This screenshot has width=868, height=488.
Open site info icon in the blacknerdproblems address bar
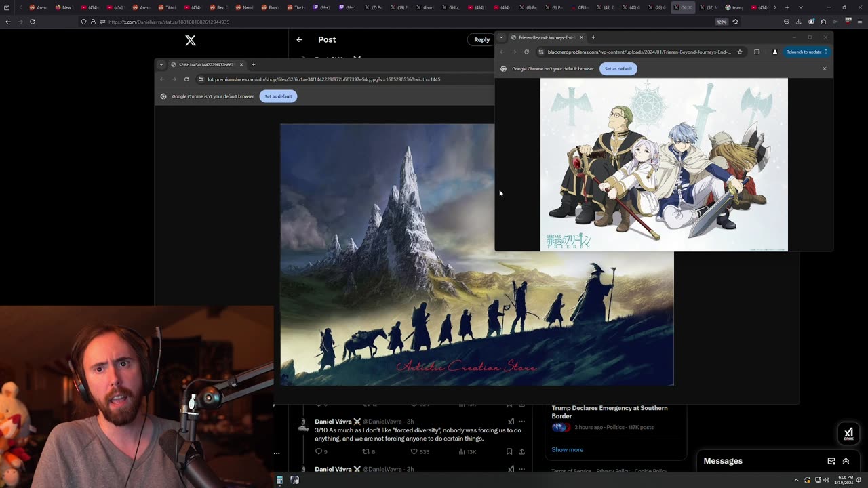[x=541, y=52]
